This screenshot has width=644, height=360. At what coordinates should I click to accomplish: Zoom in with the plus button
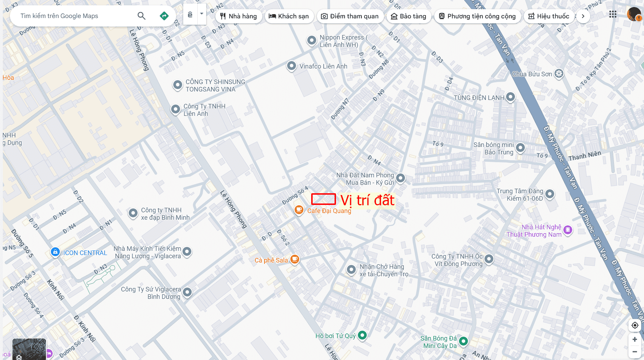click(x=635, y=340)
